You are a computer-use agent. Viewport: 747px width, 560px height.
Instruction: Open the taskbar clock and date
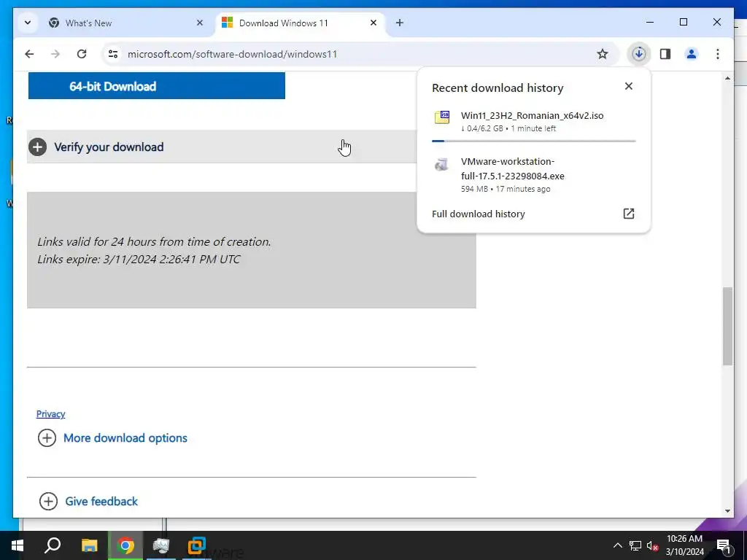[684, 545]
